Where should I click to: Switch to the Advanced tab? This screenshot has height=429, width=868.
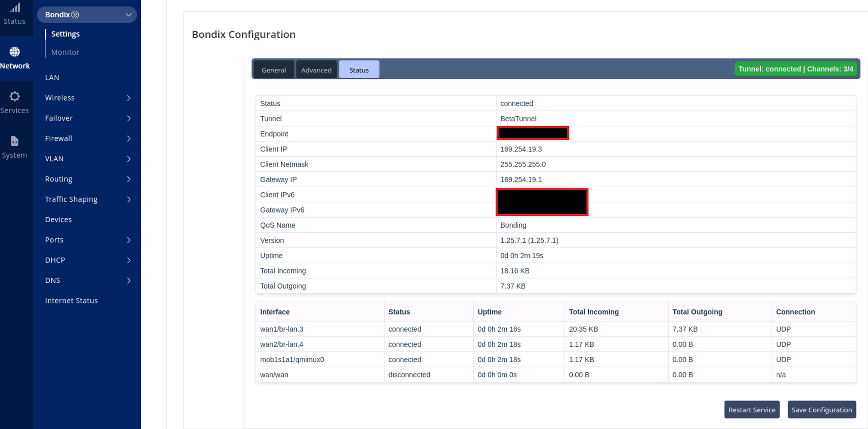pyautogui.click(x=316, y=70)
